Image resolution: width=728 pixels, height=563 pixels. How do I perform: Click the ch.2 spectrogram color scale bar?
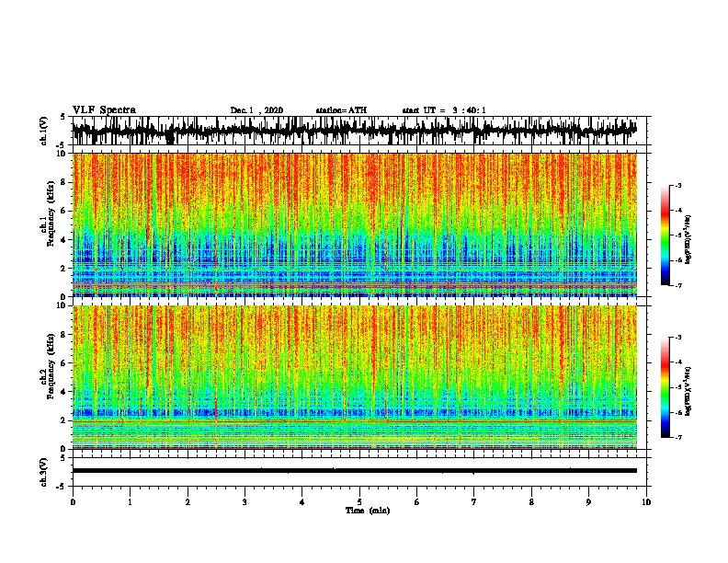pos(665,387)
